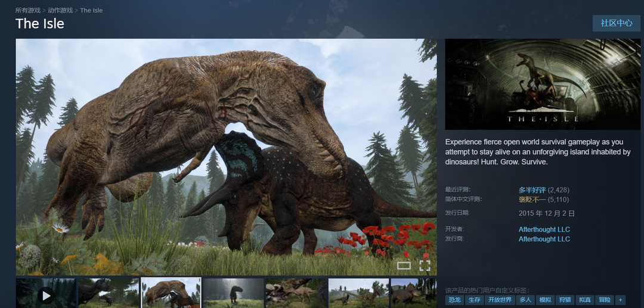
Task: Select the second thumbnail with dark dinosaur
Action: [x=109, y=293]
